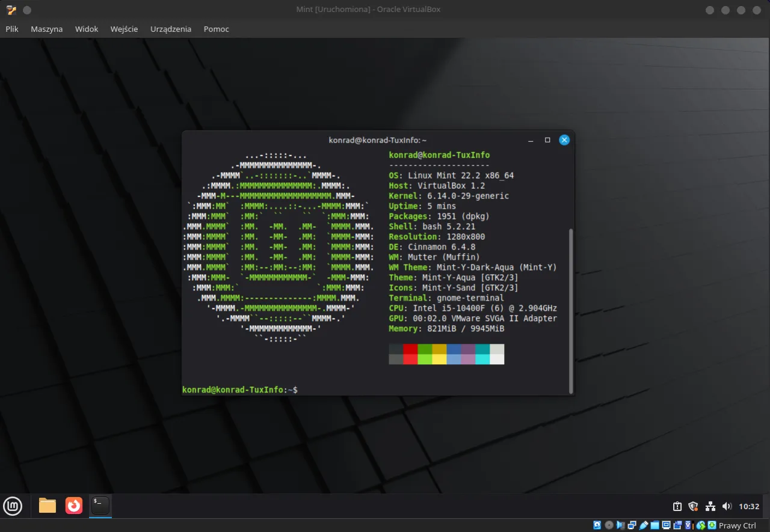Open the Pomoc menu

(x=217, y=29)
